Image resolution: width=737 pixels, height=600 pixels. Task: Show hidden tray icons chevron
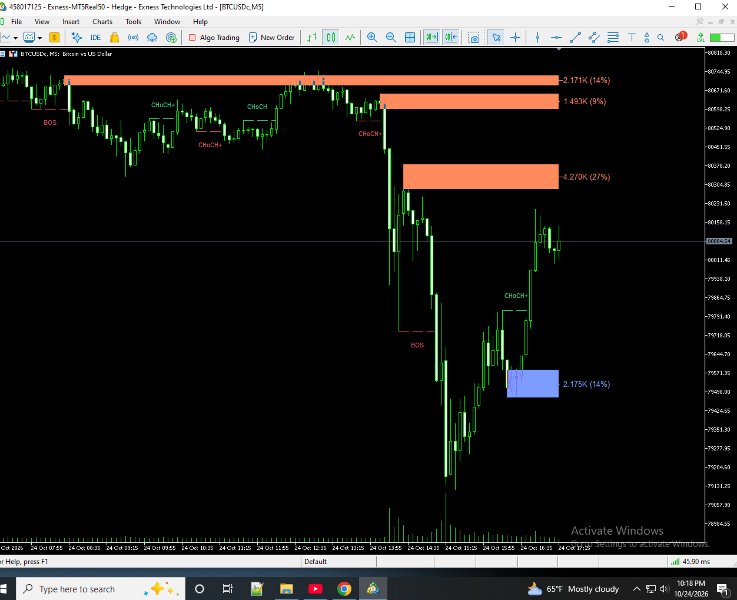click(636, 589)
